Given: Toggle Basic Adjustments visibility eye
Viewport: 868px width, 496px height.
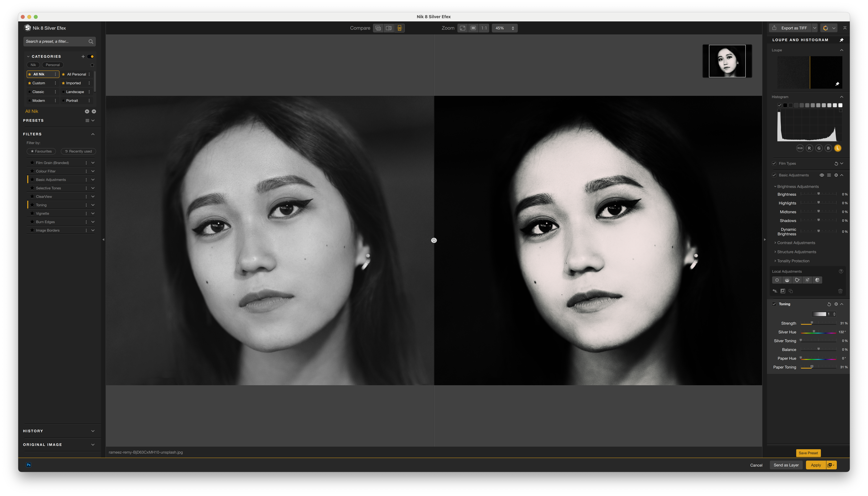Looking at the screenshot, I should pyautogui.click(x=822, y=175).
